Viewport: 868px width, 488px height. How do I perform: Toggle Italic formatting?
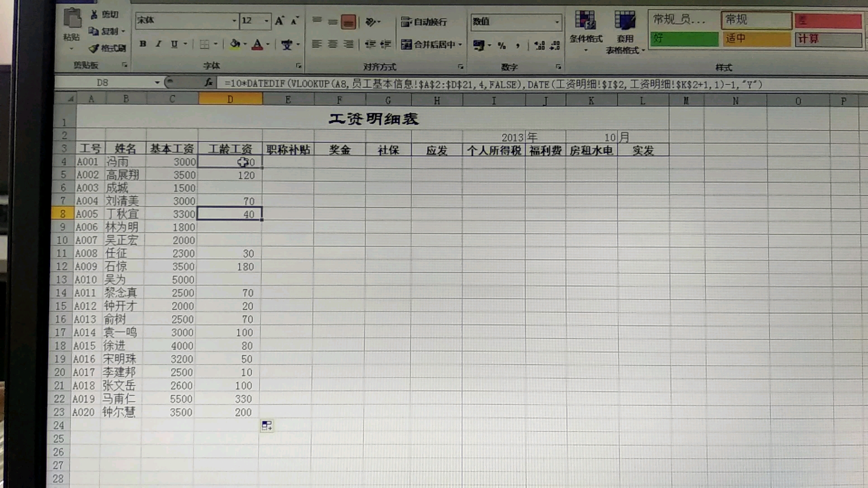pos(158,44)
